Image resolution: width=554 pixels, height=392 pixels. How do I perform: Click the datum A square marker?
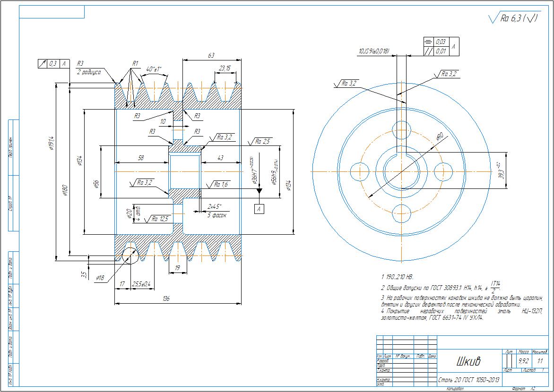click(259, 208)
